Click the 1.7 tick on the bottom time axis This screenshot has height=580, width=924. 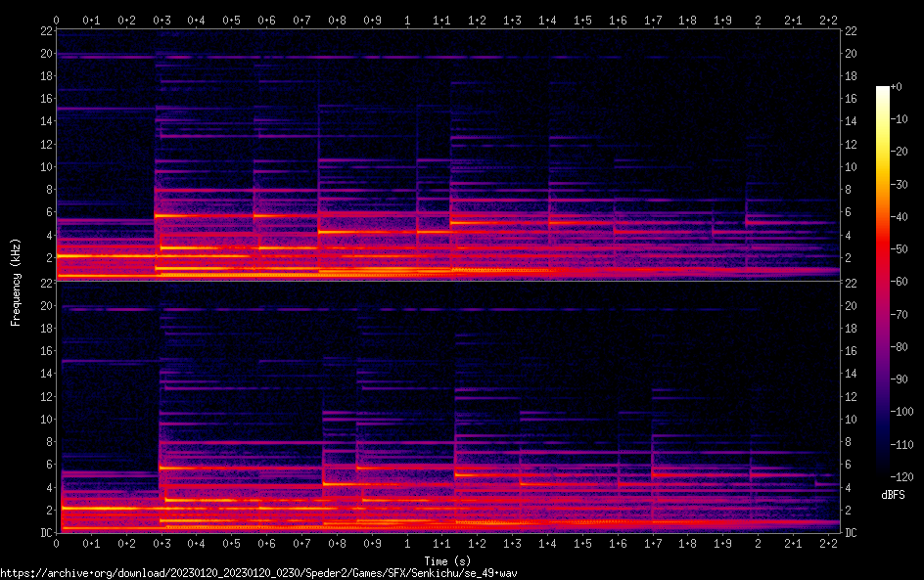(x=652, y=543)
